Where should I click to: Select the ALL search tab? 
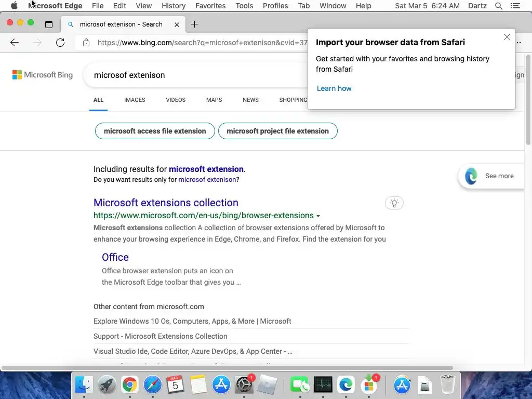98,100
